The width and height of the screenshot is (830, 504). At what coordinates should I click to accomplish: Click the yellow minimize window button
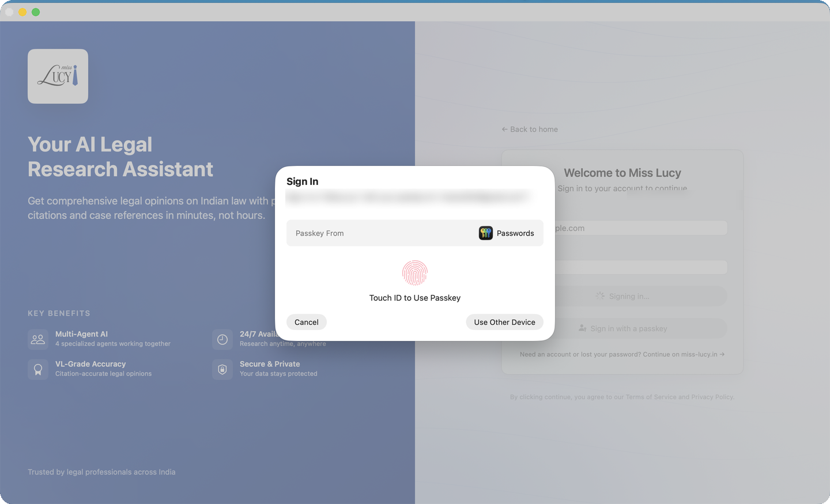[22, 12]
